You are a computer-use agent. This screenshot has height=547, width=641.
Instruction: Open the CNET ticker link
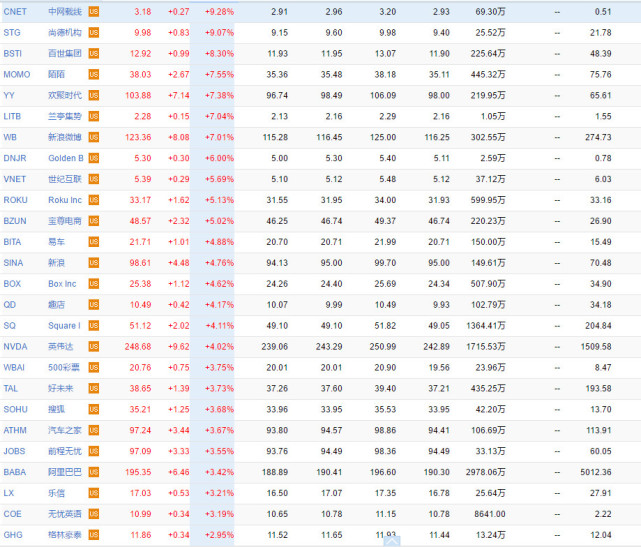coord(15,12)
